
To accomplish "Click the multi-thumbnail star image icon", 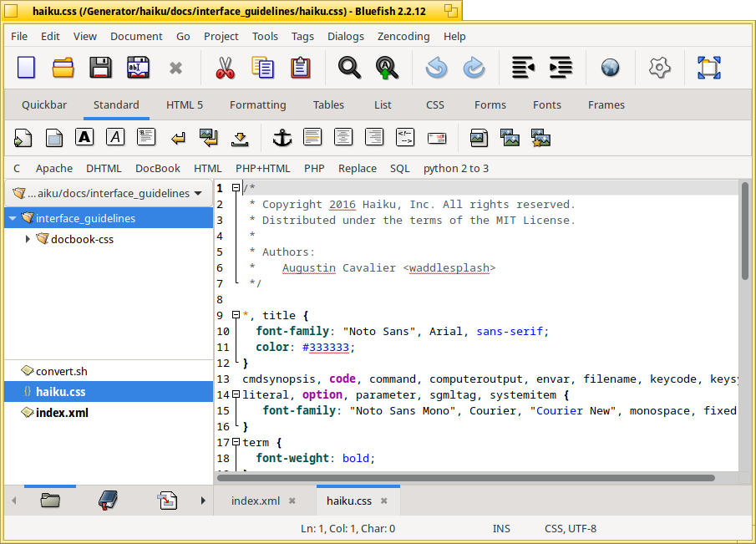I will tap(541, 138).
